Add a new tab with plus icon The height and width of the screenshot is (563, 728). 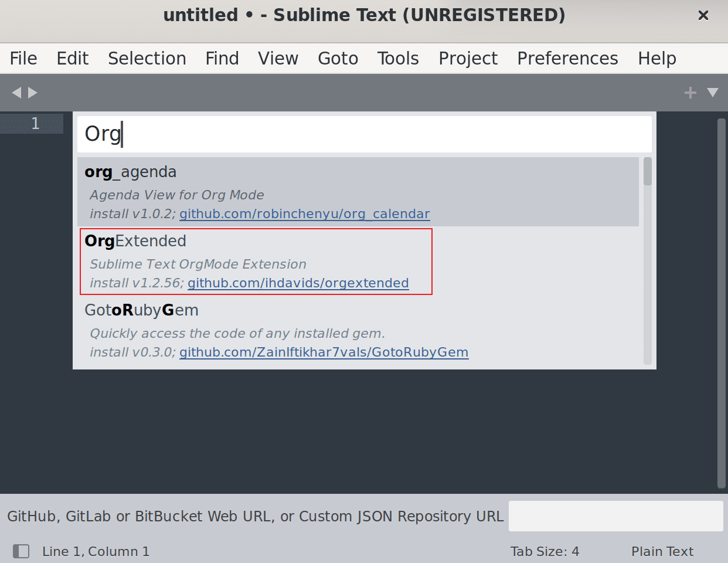point(690,93)
